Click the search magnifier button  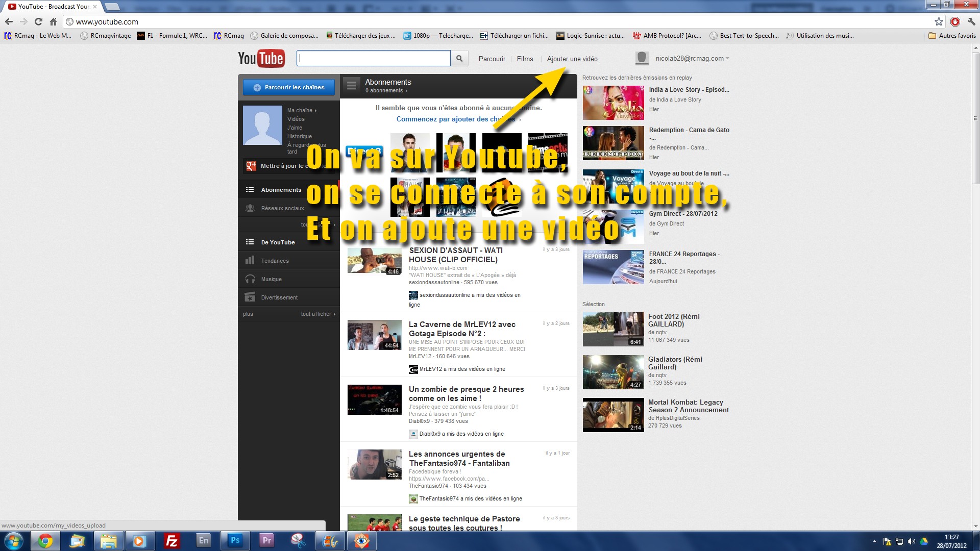[x=459, y=59]
